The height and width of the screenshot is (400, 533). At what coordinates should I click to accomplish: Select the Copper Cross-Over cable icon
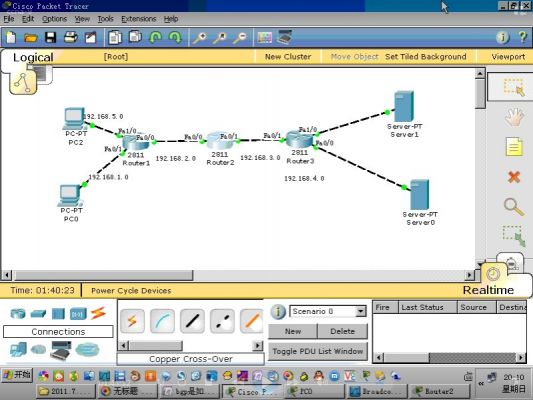pos(222,321)
